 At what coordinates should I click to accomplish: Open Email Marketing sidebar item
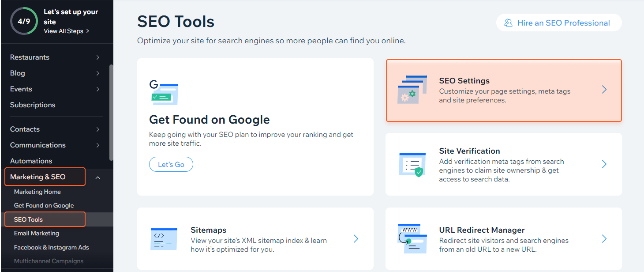click(x=36, y=233)
